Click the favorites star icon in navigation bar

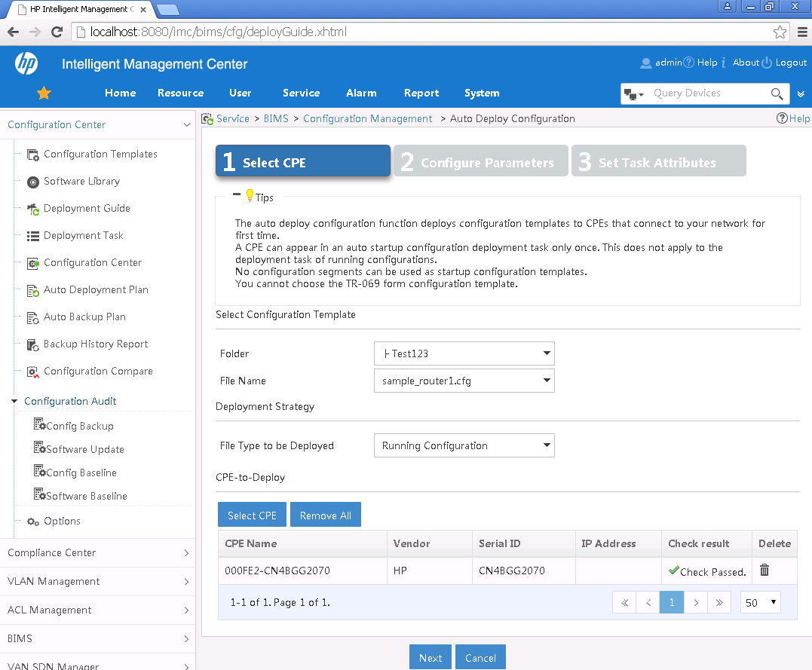(44, 93)
